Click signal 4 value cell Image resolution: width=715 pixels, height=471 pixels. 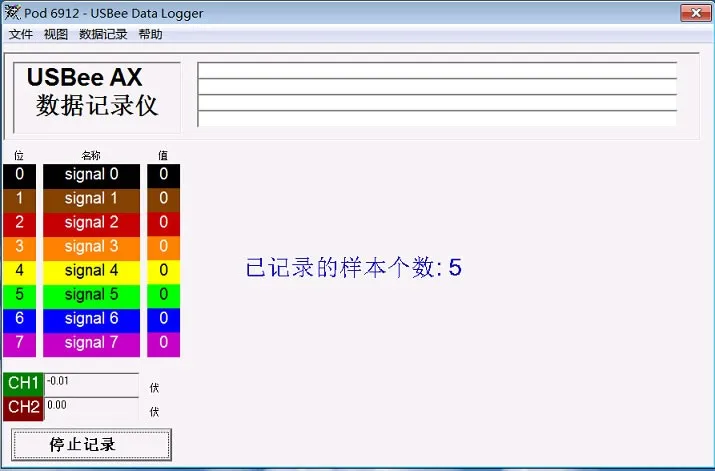tap(163, 273)
